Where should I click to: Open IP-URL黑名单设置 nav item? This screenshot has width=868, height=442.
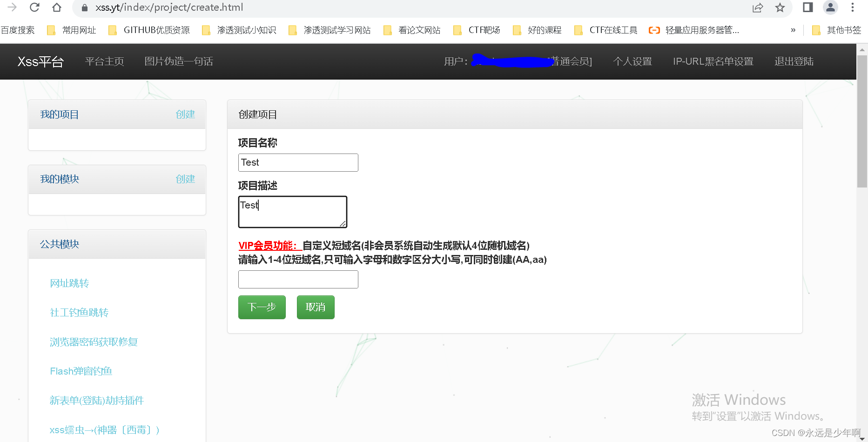point(713,61)
